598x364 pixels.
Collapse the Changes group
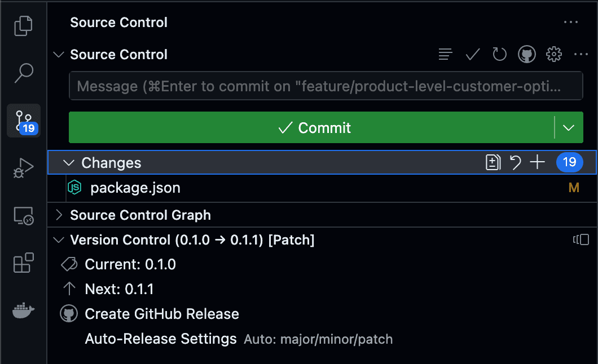click(69, 163)
